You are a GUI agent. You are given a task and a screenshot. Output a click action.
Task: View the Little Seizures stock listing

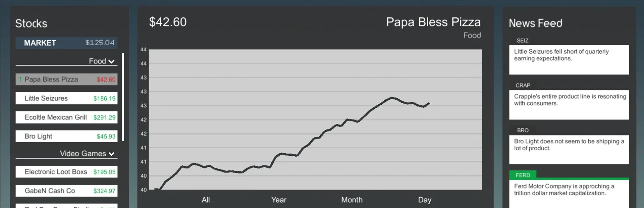[66, 98]
